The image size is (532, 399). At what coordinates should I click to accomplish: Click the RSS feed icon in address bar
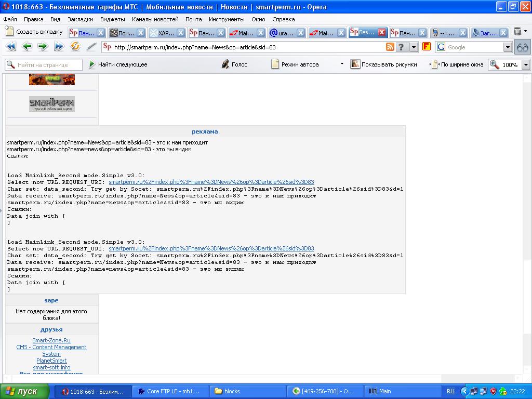tap(390, 47)
